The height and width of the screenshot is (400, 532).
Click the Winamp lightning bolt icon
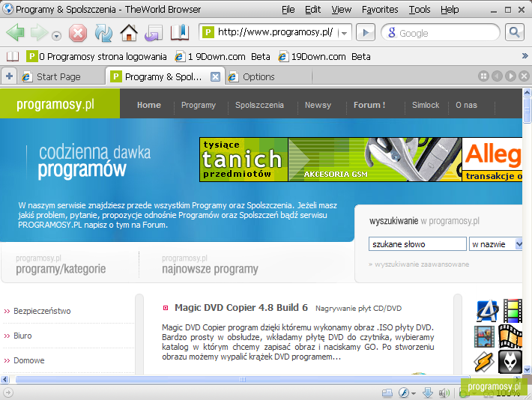point(484,362)
